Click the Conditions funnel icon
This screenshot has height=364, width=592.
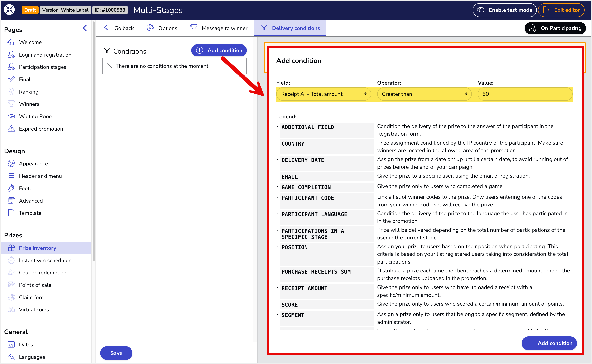(x=107, y=51)
